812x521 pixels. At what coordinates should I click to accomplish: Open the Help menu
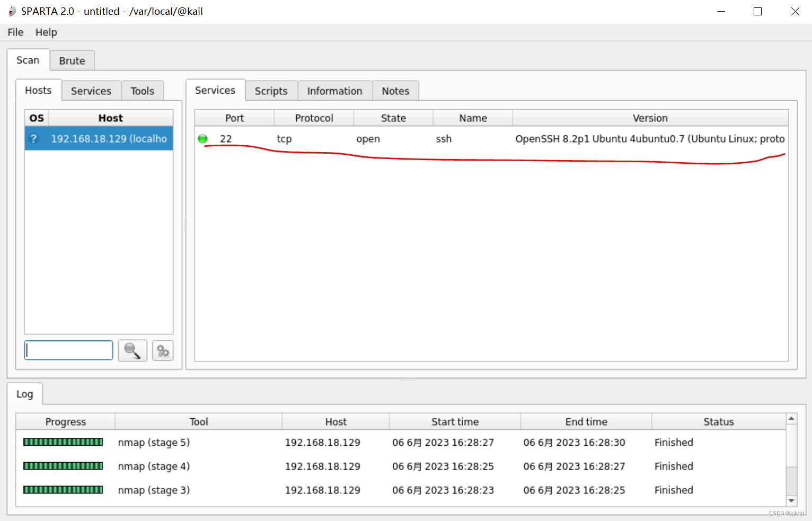coord(46,32)
